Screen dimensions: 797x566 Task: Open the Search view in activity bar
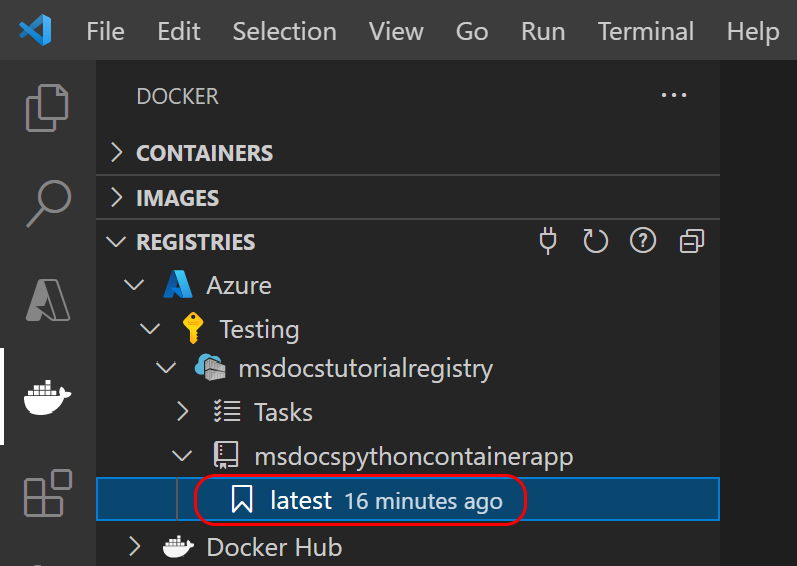(48, 203)
